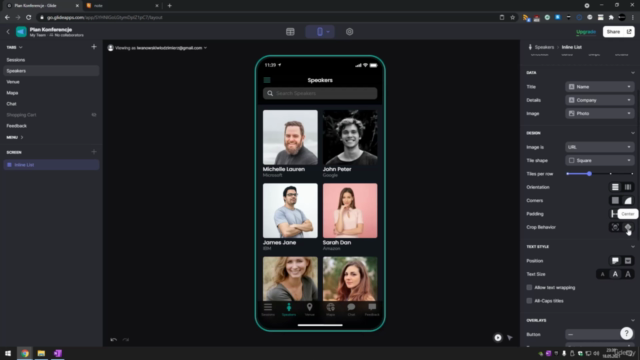The width and height of the screenshot is (640, 360).
Task: Open the Details dropdown showing Company
Action: (600, 100)
